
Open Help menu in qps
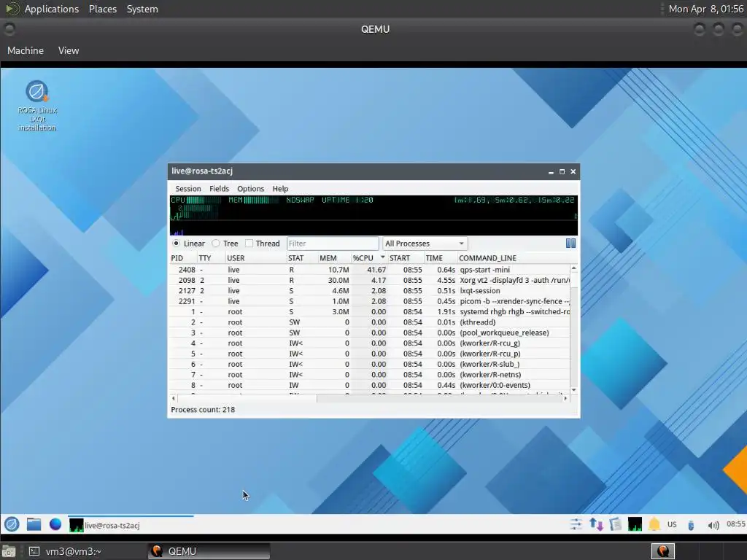280,189
